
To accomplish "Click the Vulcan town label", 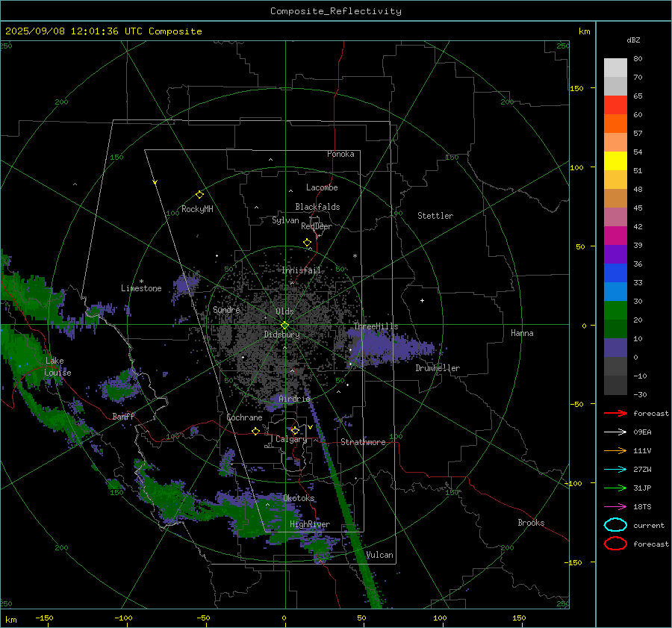I will (379, 555).
